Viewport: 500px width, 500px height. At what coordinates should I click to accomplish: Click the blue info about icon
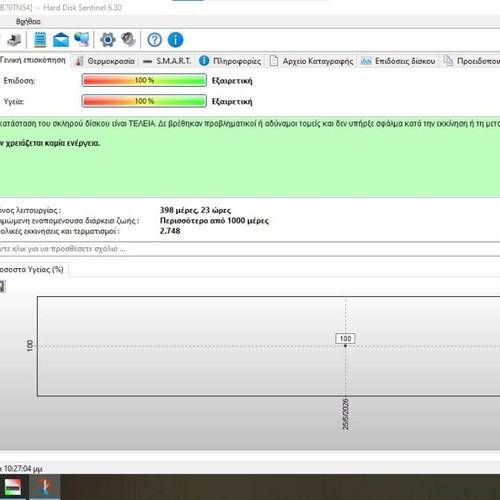(176, 40)
